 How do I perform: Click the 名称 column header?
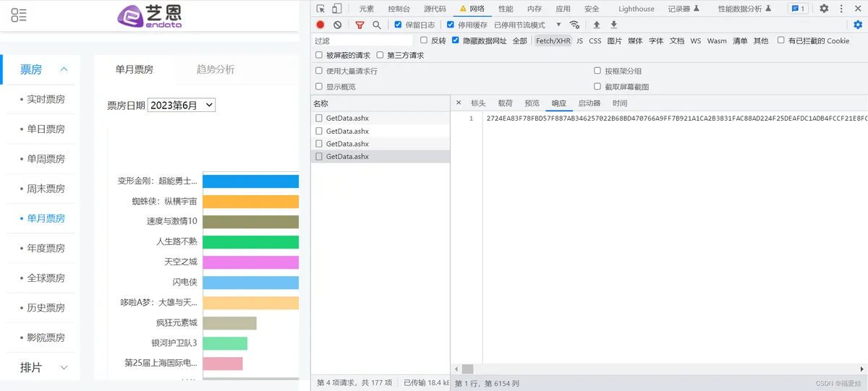[380, 103]
